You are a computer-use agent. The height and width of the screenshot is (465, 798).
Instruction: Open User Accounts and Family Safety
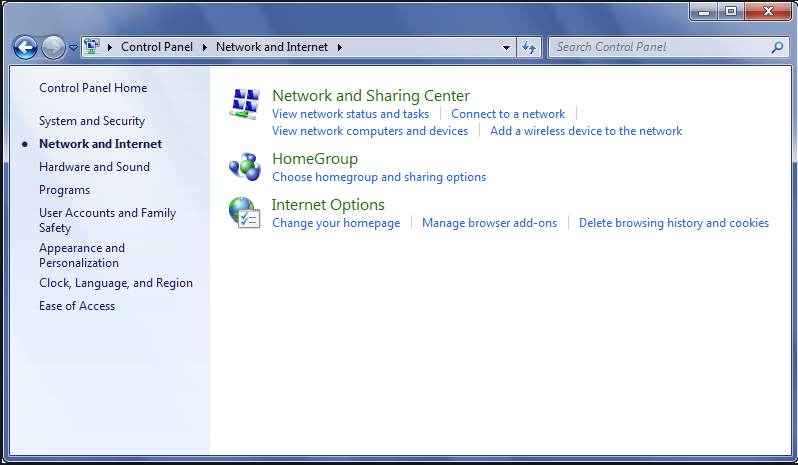pyautogui.click(x=107, y=220)
